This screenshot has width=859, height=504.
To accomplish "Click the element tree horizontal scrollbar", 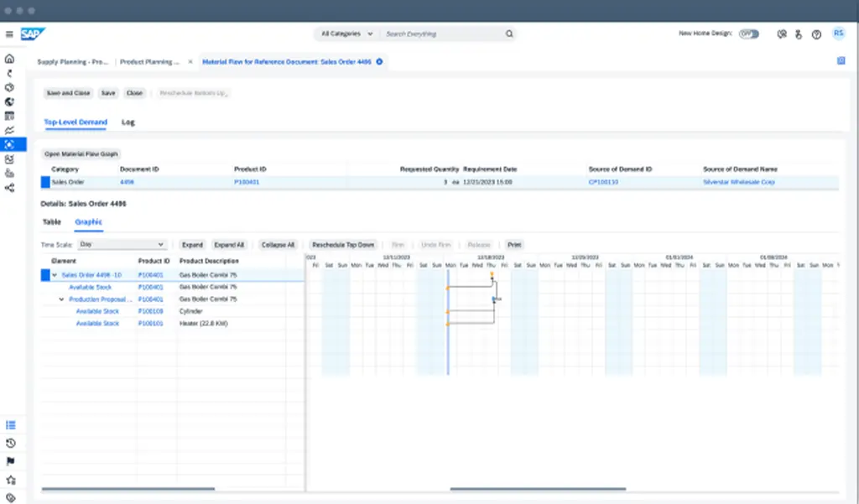I will [x=128, y=489].
